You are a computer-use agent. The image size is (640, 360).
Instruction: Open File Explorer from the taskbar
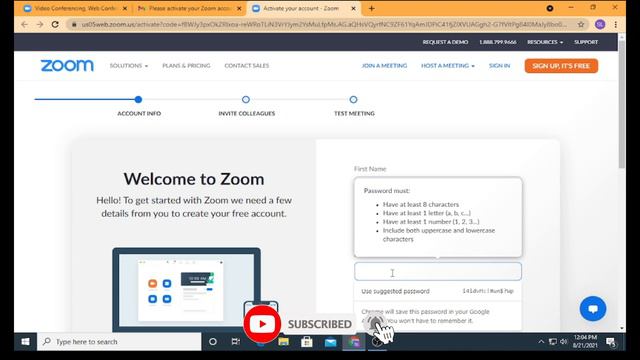coord(283,342)
